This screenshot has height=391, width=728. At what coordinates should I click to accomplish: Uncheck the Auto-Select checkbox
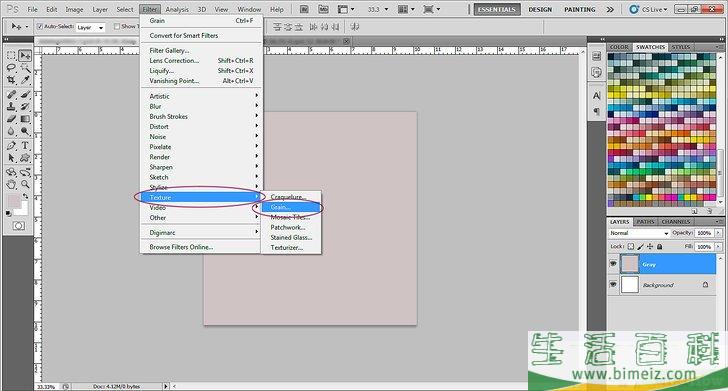click(39, 26)
